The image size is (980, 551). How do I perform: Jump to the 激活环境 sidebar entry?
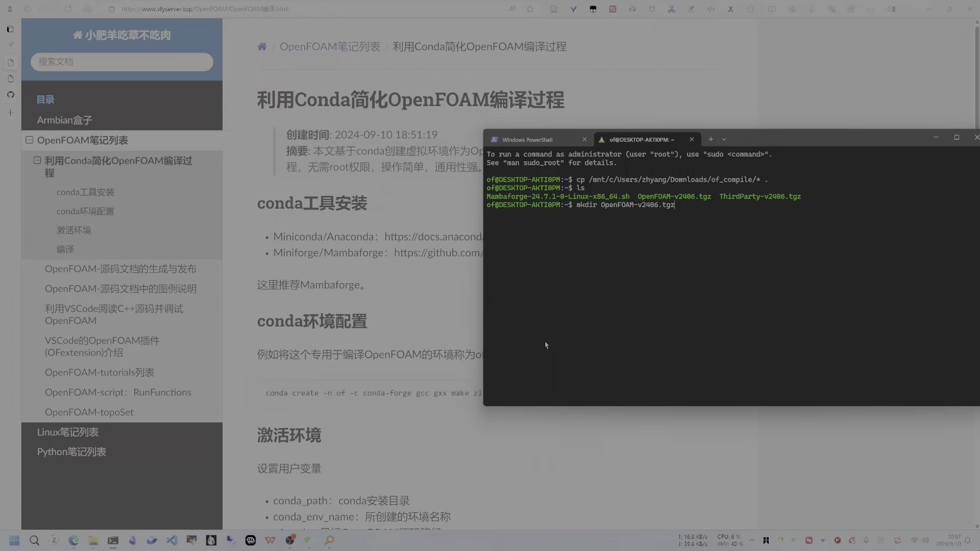pos(73,230)
